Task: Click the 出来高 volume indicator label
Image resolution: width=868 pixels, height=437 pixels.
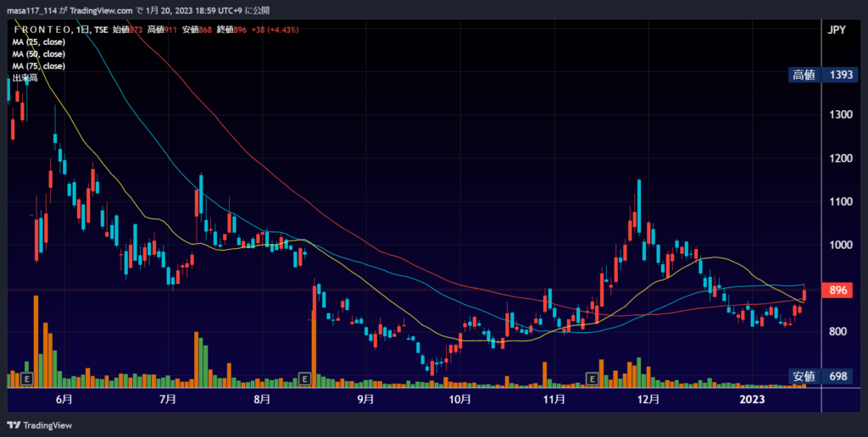Action: coord(25,78)
